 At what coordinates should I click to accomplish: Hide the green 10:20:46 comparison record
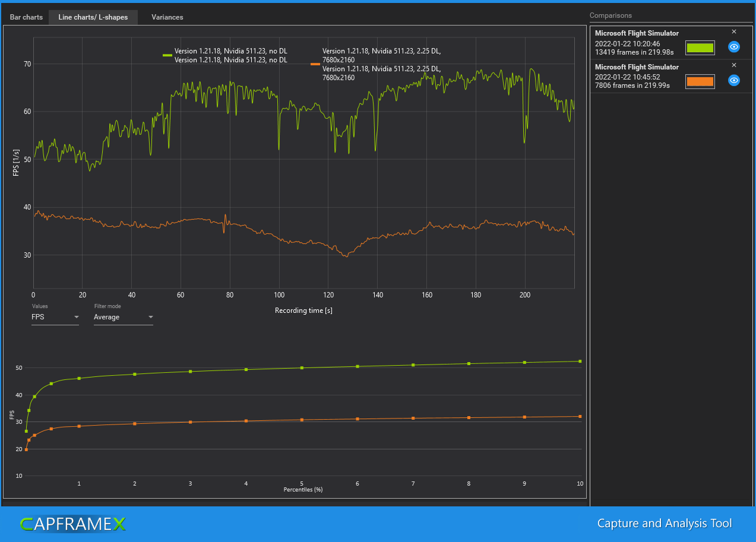pyautogui.click(x=734, y=47)
